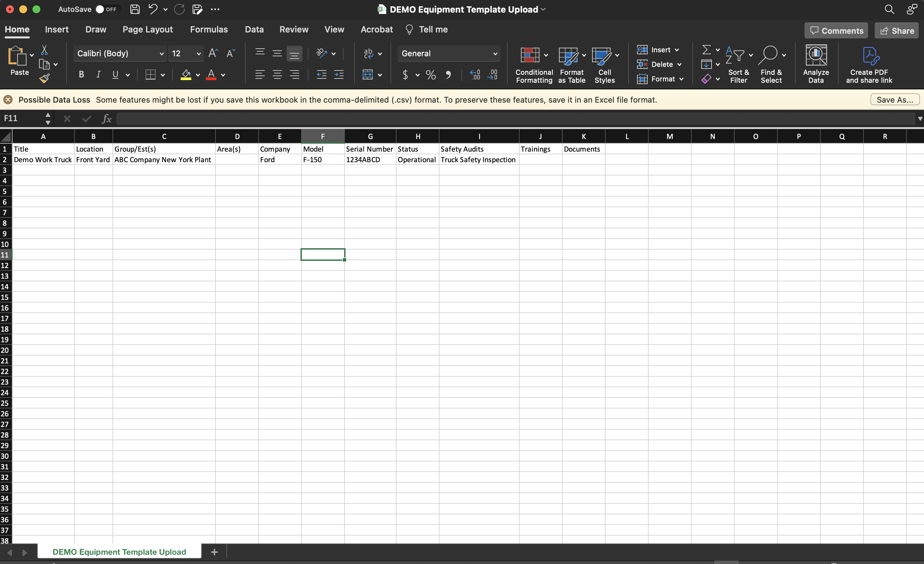Toggle bottom align for cell text

tap(294, 54)
